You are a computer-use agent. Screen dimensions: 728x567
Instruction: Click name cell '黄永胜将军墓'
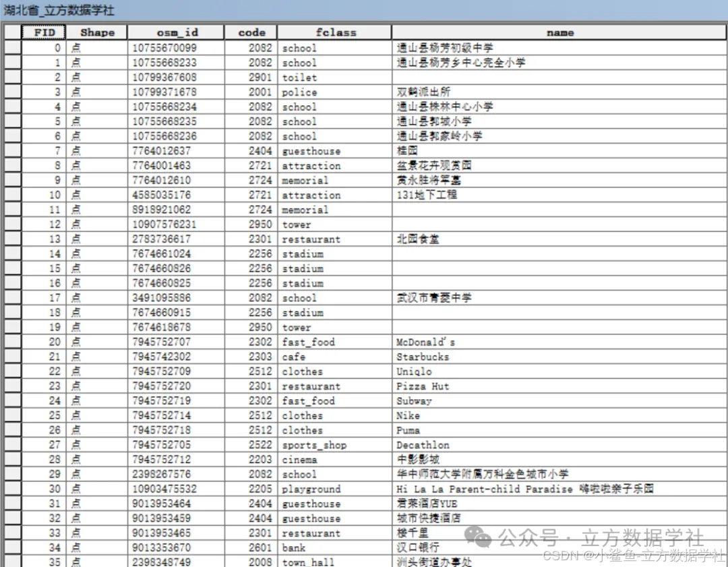coord(559,180)
